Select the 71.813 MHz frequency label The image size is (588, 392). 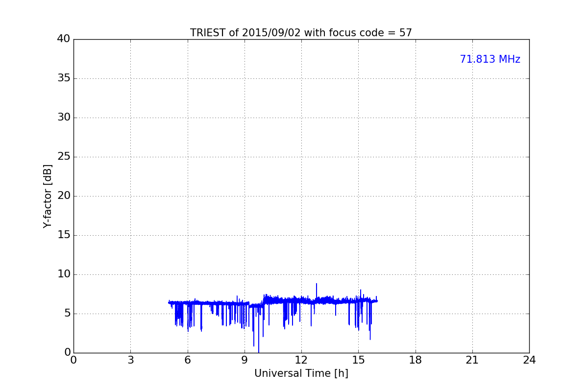click(x=490, y=59)
